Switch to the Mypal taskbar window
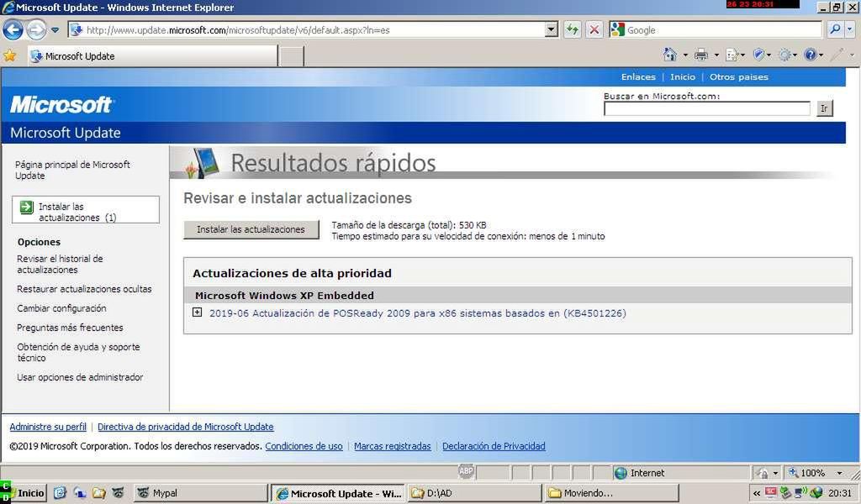Viewport: 861px width, 504px height. click(200, 493)
